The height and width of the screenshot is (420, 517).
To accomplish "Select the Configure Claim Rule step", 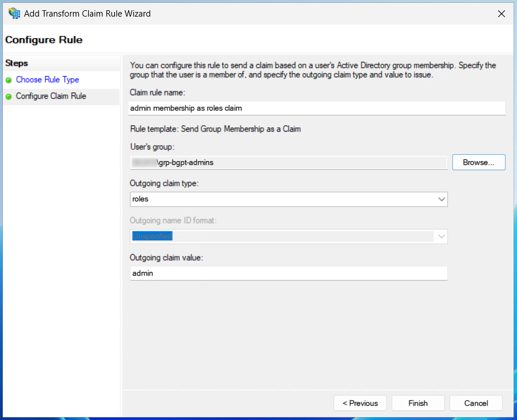I will pos(51,96).
